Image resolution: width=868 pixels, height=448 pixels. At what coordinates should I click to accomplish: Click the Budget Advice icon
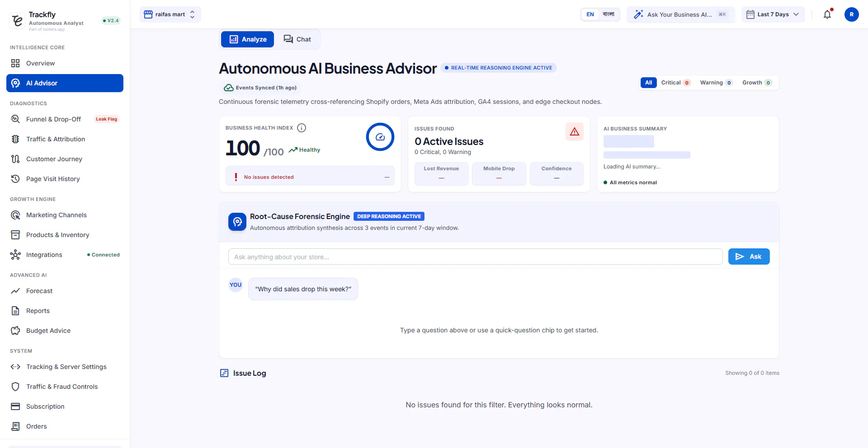[15, 331]
